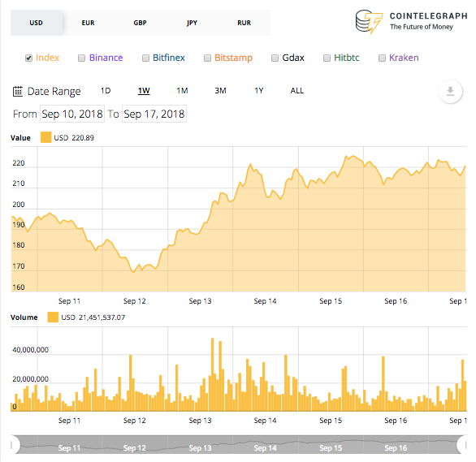Click the USD 220.89 value readout
This screenshot has height=462, width=476.
pos(74,138)
